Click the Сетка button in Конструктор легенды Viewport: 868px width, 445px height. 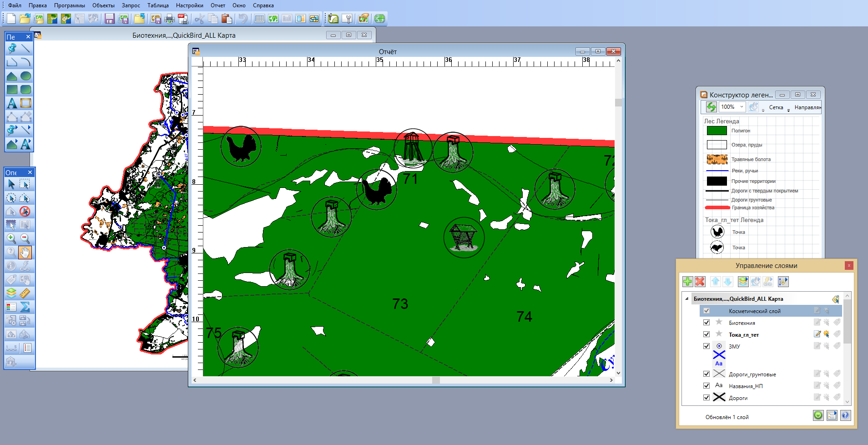(776, 107)
